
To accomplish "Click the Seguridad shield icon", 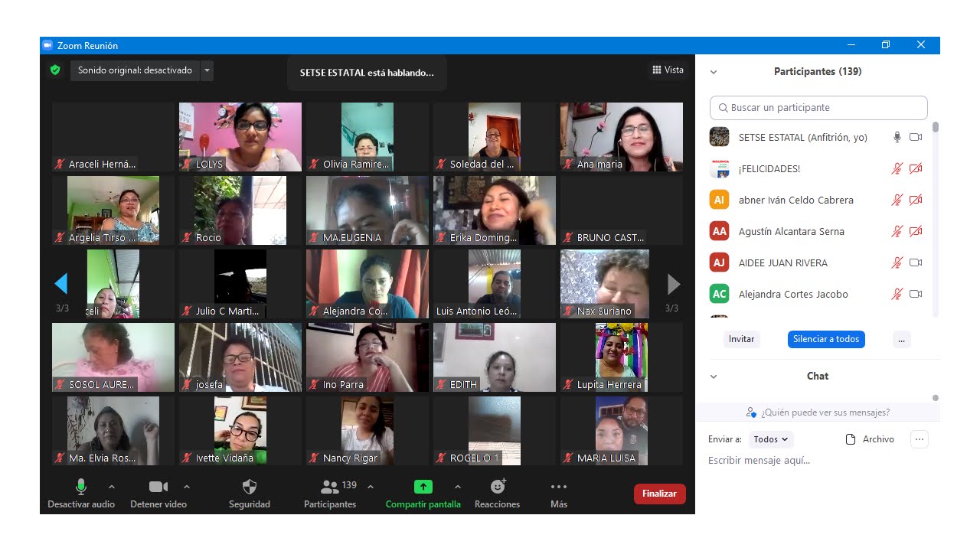I will (x=250, y=487).
